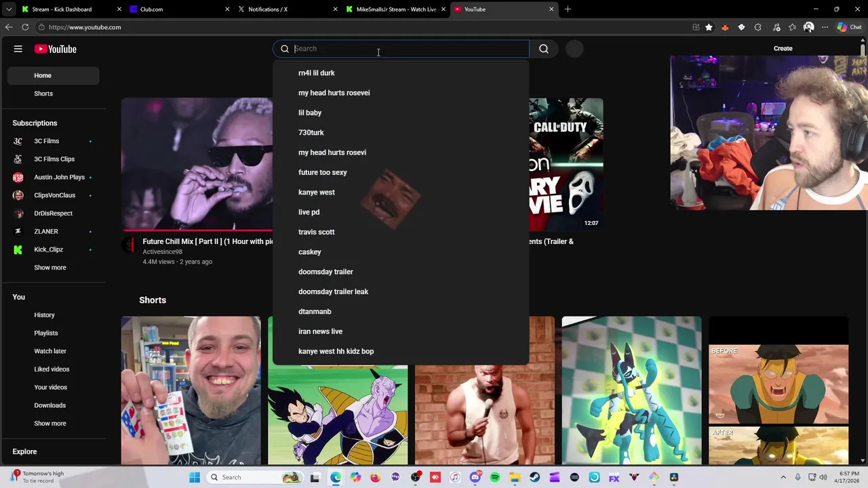This screenshot has width=868, height=488.
Task: Open Steam from the taskbar
Action: [534, 477]
